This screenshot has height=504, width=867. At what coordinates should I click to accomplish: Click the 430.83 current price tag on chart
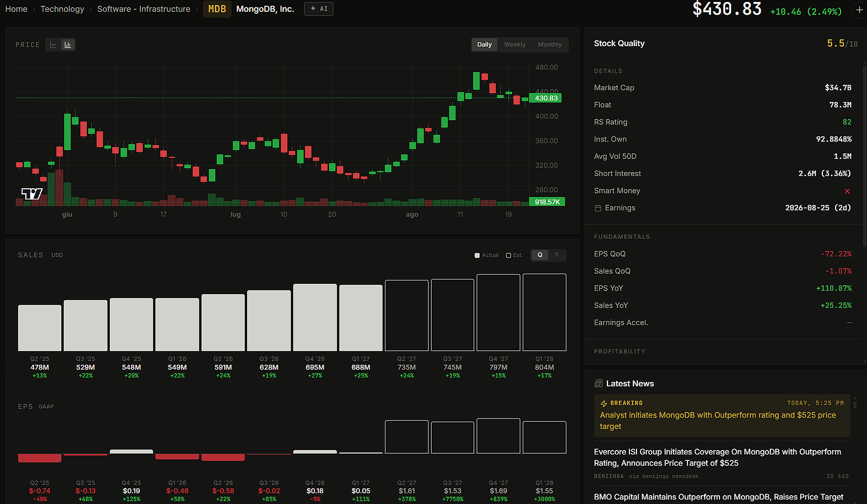[x=546, y=98]
